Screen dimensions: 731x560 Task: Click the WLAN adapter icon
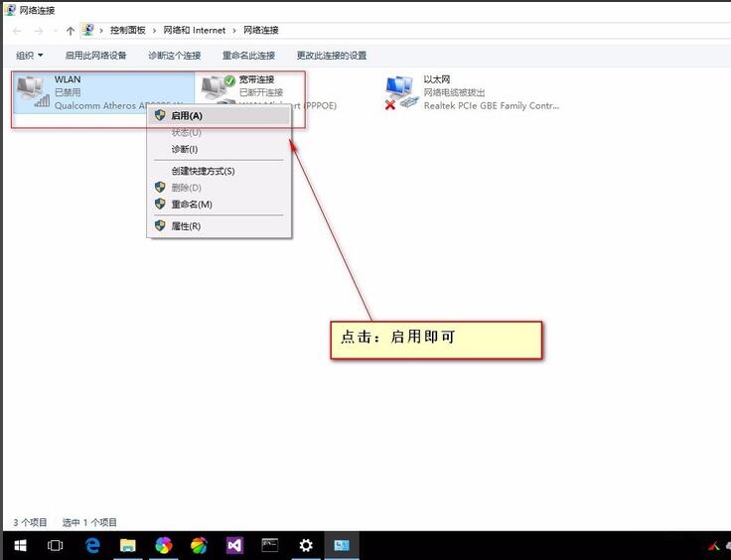point(34,91)
